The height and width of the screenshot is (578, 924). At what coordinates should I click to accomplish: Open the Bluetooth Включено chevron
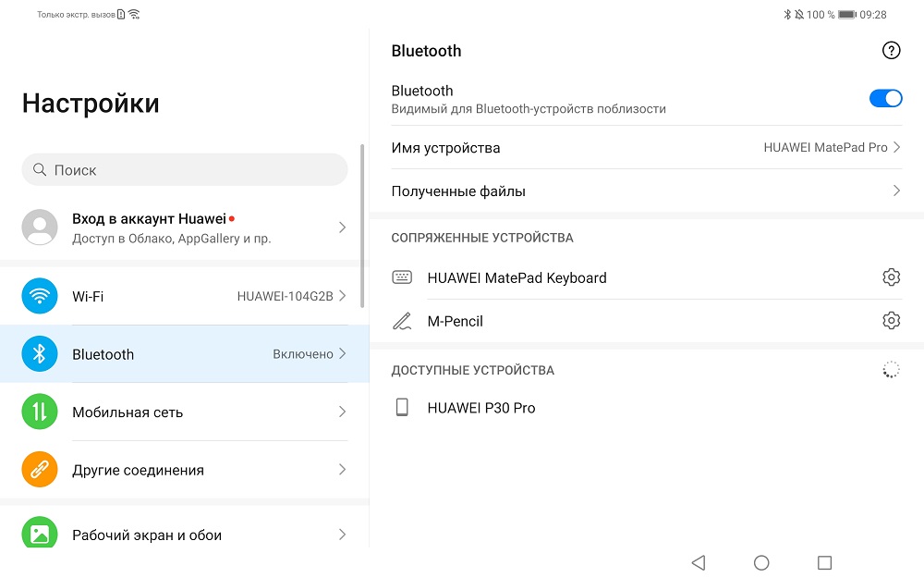pyautogui.click(x=343, y=353)
